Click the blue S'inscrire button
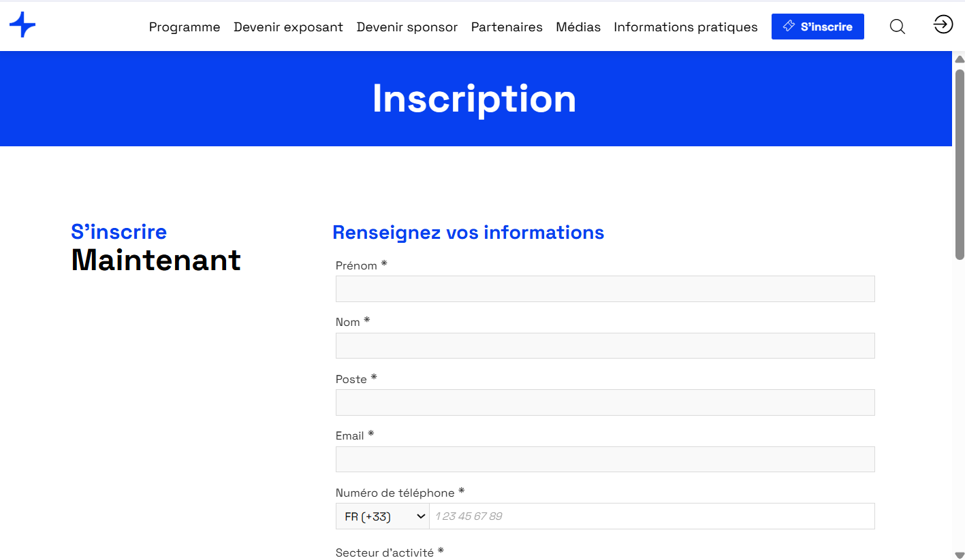The height and width of the screenshot is (560, 965). tap(818, 27)
